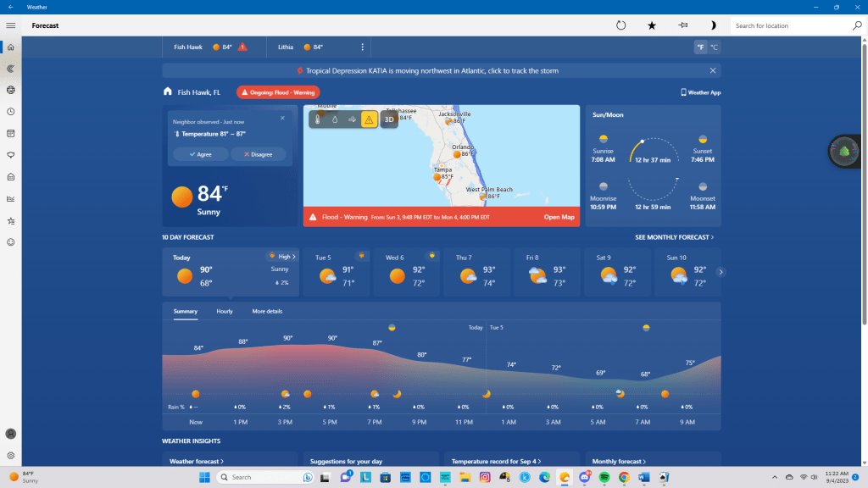Expand the hamburger navigation menu
Screen dimensions: 868x488
(11, 25)
